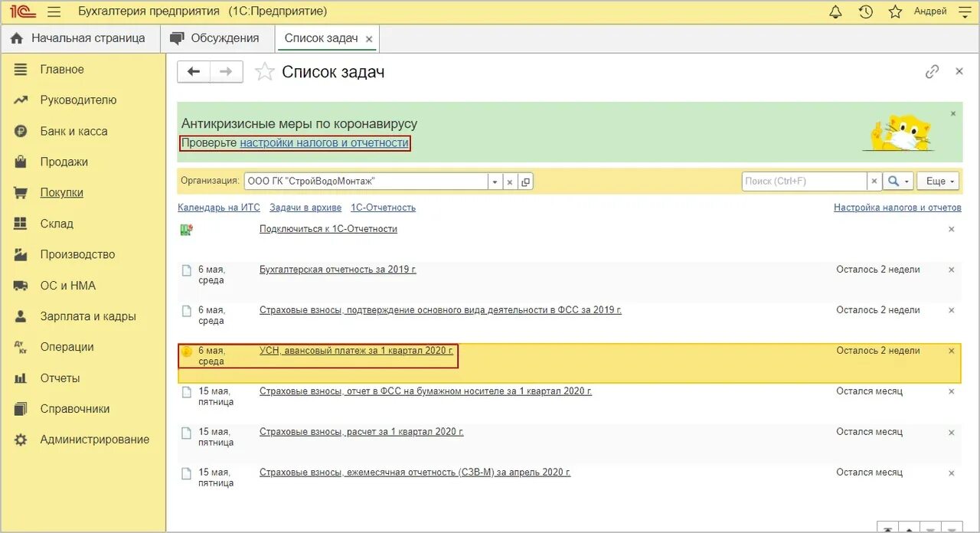Open the hamburger main menu

[x=54, y=11]
